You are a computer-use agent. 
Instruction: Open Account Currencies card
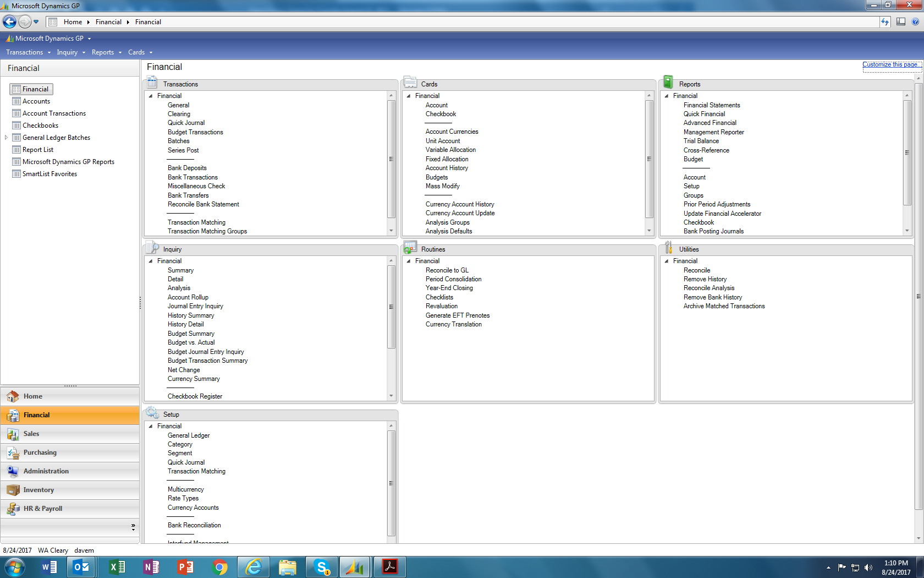point(452,132)
